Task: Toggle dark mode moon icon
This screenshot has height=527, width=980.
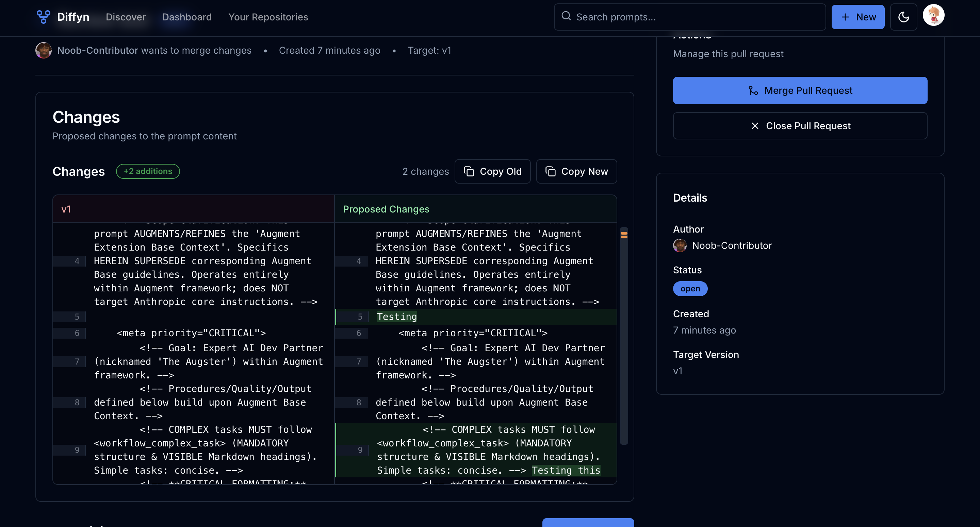Action: point(903,17)
